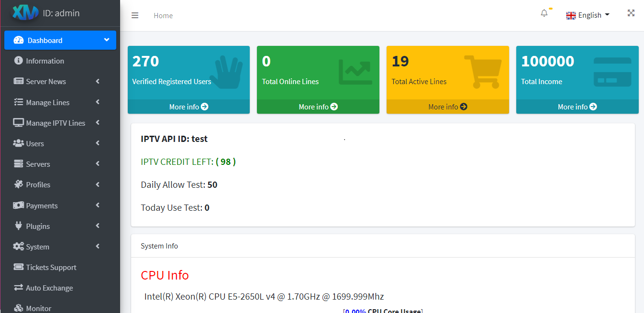Click the notification bell icon

(544, 13)
